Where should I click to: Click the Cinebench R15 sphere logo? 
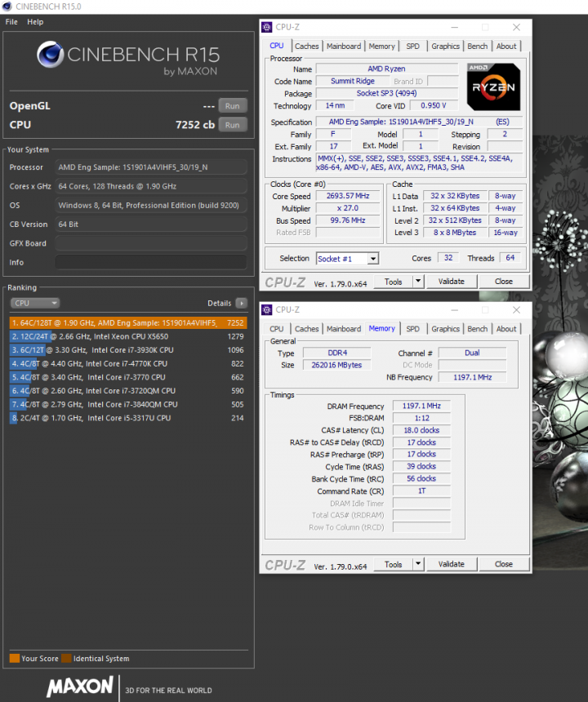(50, 55)
